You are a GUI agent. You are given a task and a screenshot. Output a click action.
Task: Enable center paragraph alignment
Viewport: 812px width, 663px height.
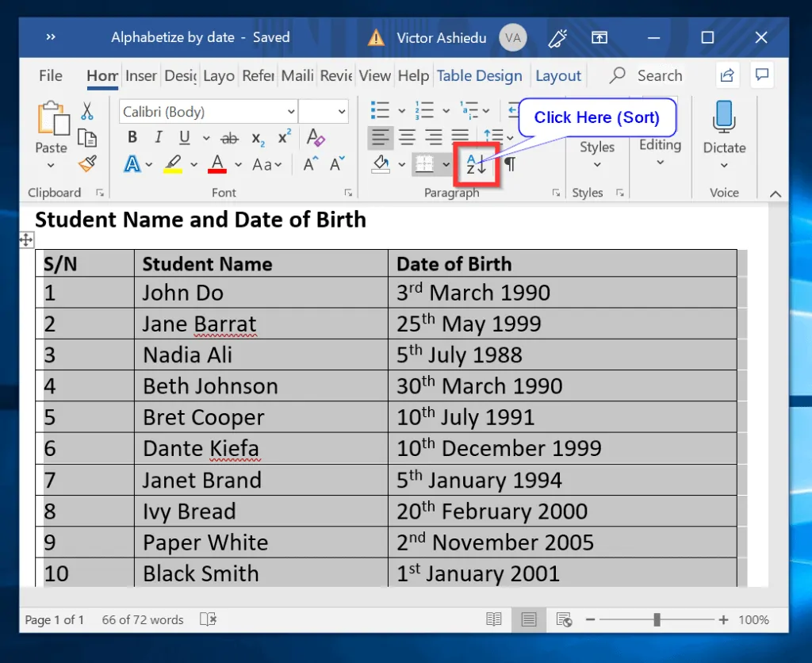407,138
